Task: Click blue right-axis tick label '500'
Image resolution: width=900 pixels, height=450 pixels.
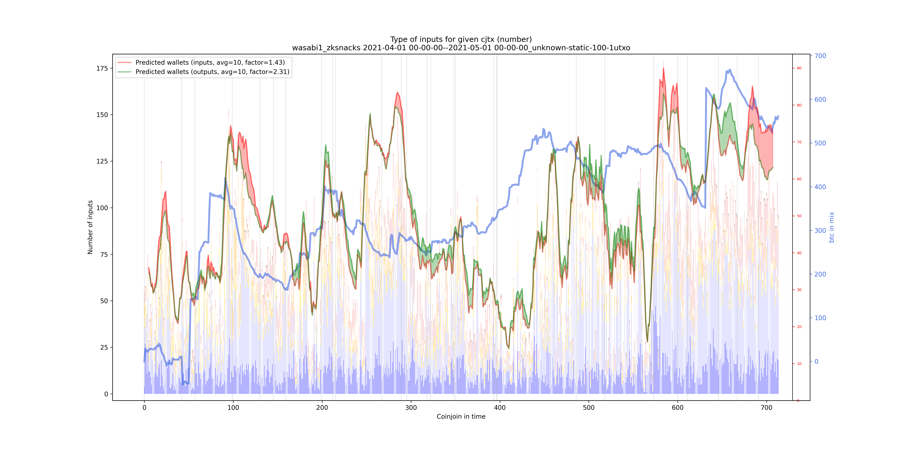Action: click(818, 143)
